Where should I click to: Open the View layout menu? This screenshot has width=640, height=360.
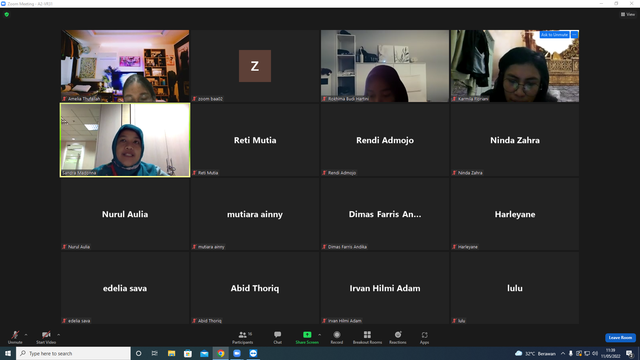pos(628,14)
